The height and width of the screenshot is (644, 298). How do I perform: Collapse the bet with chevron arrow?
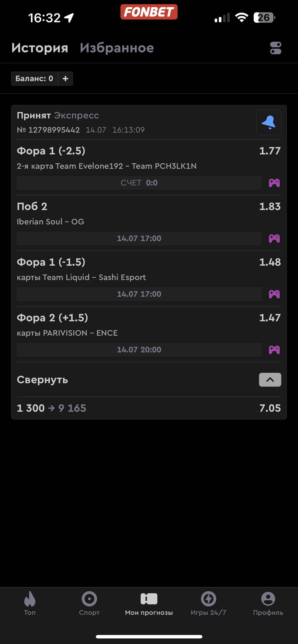click(x=270, y=379)
